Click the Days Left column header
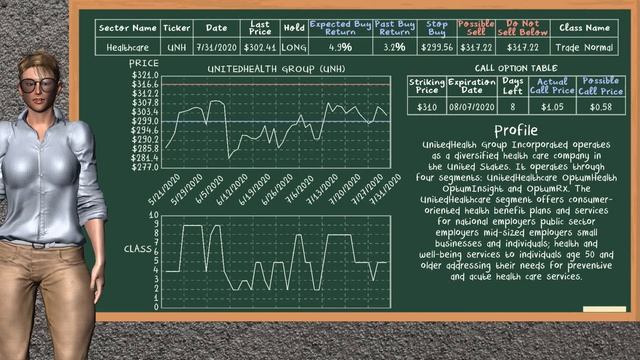Image resolution: width=640 pixels, height=360 pixels. (x=513, y=86)
